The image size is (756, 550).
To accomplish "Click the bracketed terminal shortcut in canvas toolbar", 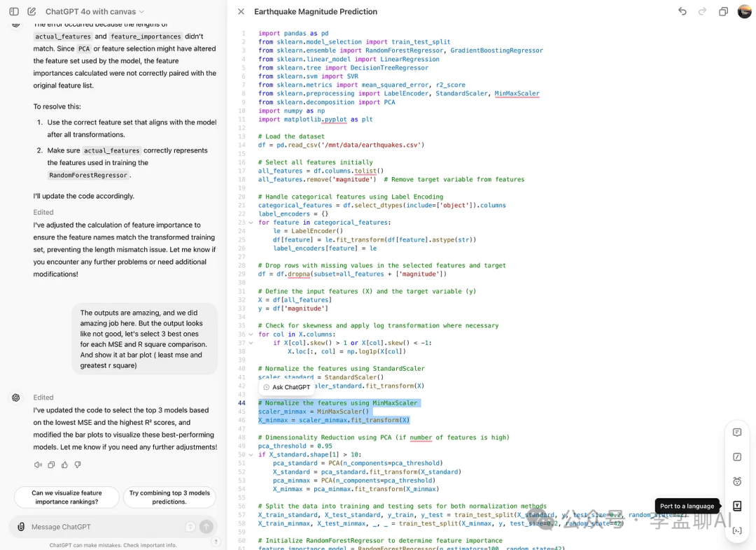I will point(737,530).
